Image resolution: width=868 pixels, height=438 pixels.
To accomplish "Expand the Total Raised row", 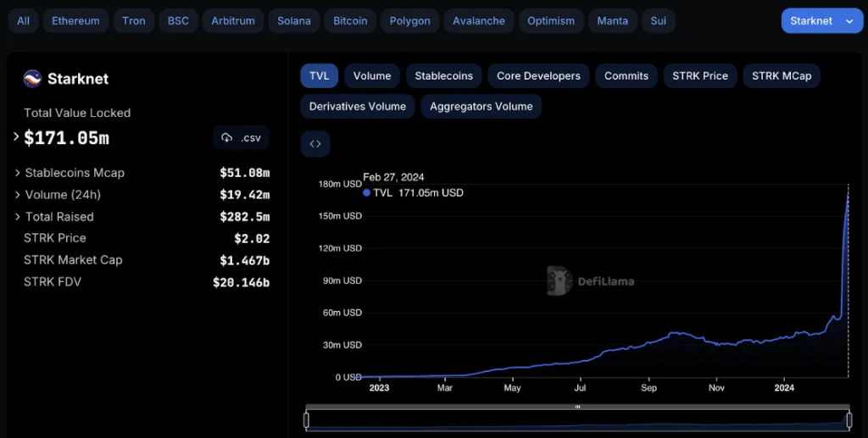I will click(x=17, y=217).
